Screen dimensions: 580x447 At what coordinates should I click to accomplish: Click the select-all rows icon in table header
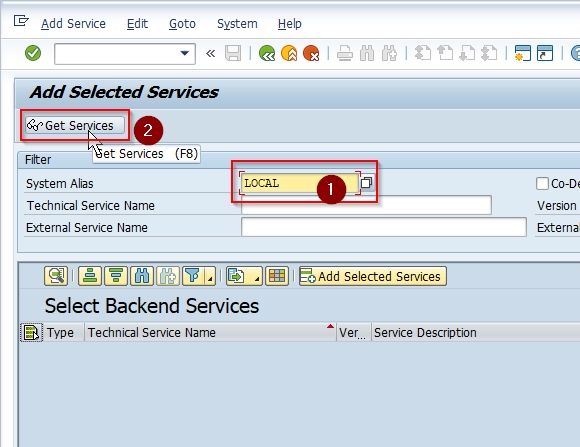pyautogui.click(x=31, y=332)
